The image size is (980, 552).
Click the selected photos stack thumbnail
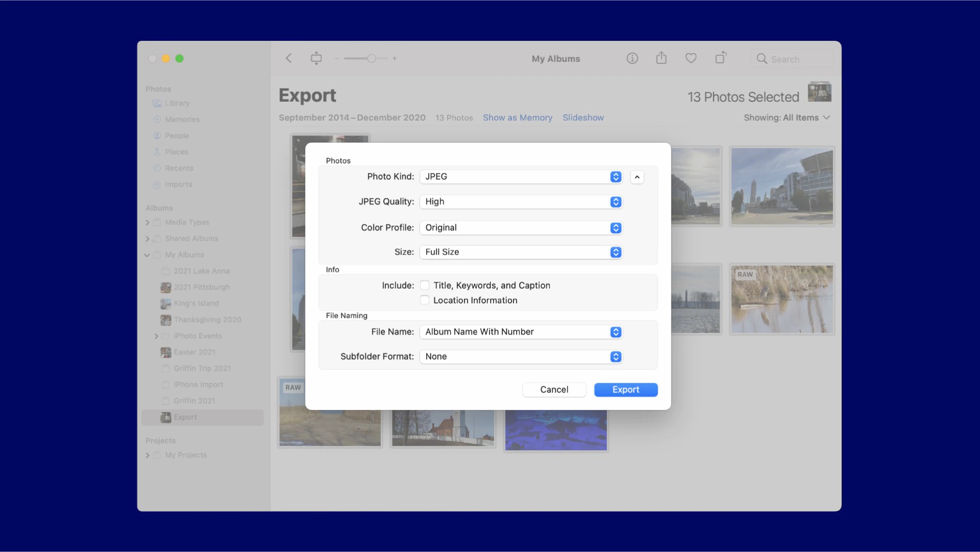tap(819, 92)
